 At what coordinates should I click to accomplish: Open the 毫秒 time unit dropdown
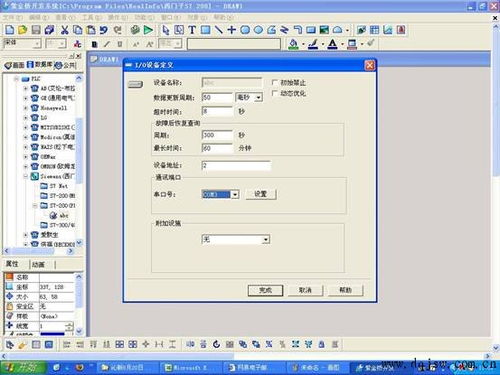pyautogui.click(x=258, y=97)
